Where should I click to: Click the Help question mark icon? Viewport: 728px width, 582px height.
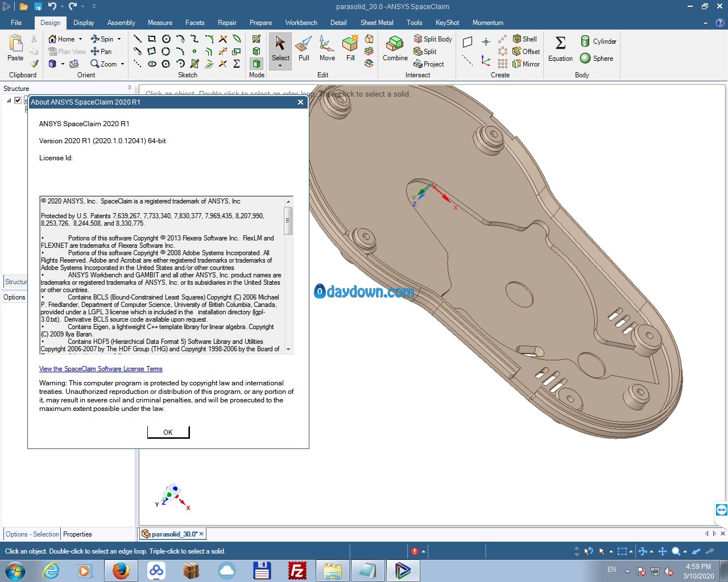tap(719, 23)
